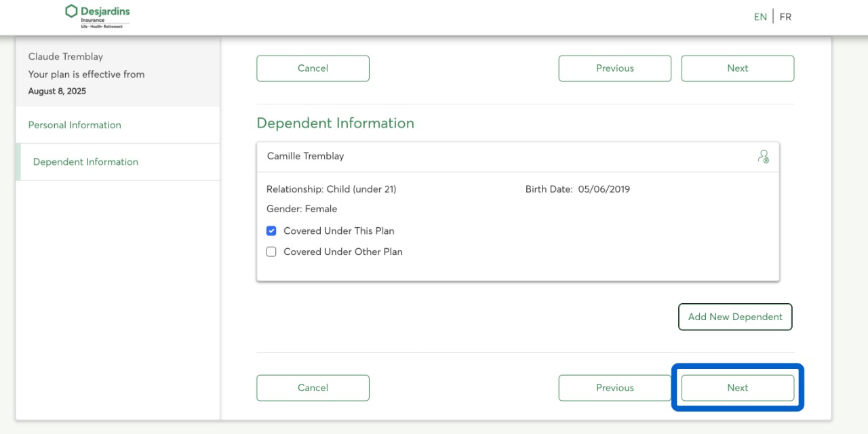This screenshot has height=434, width=868.
Task: Click the top Next button
Action: [x=737, y=68]
